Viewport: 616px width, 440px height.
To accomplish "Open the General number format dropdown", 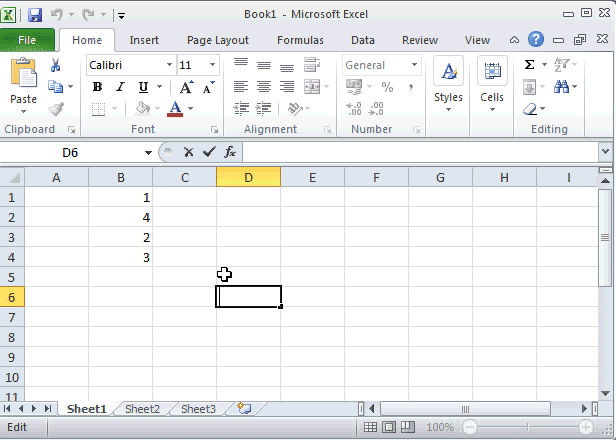I will (414, 65).
